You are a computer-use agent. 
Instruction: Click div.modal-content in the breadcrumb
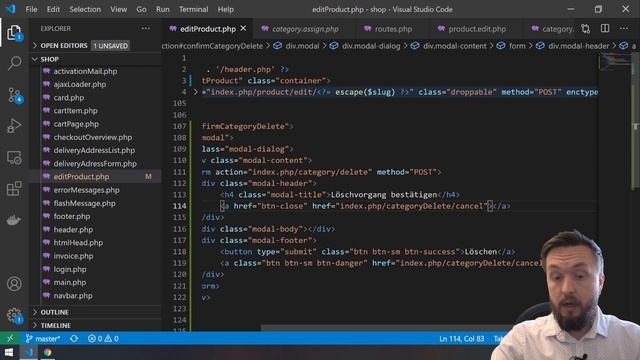(x=454, y=46)
